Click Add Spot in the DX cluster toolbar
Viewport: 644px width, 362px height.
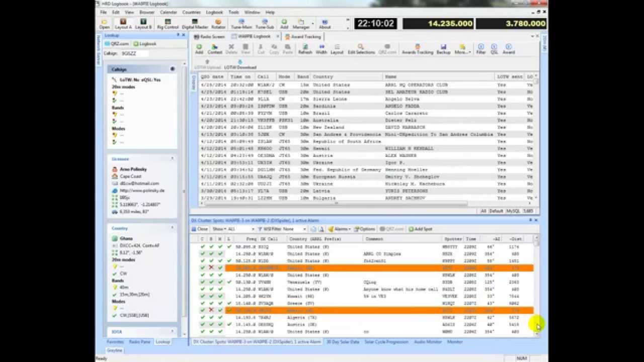[x=420, y=229]
